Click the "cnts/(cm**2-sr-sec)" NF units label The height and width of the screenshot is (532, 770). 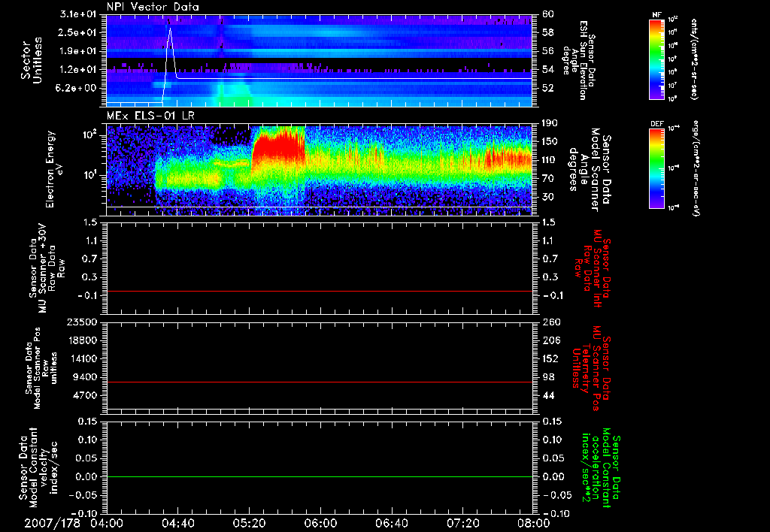point(694,59)
